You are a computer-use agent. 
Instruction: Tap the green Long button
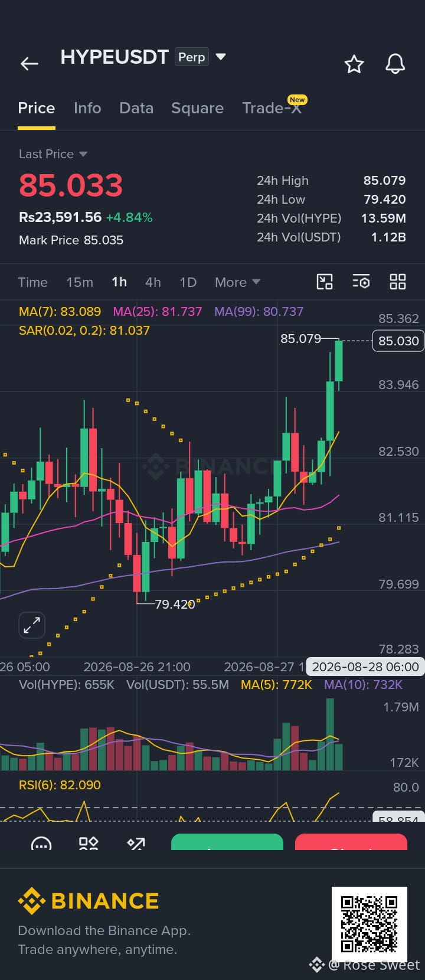pyautogui.click(x=227, y=842)
